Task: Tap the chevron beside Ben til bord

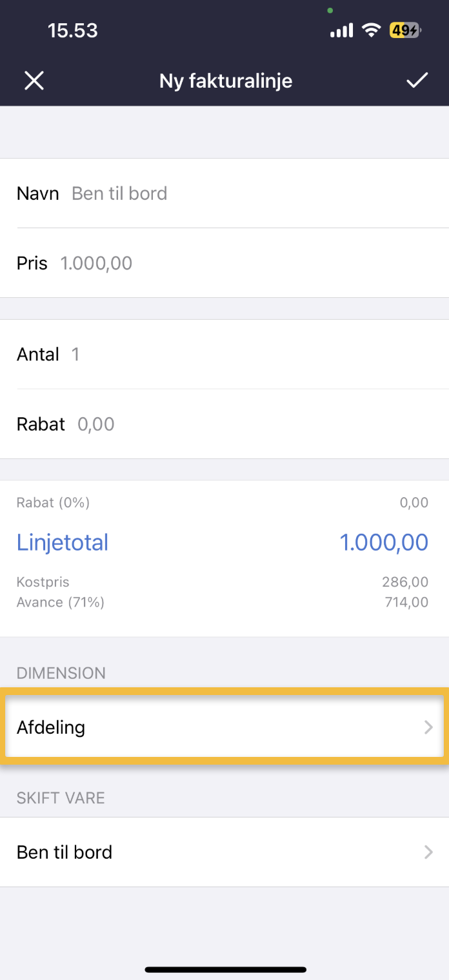Action: point(428,852)
